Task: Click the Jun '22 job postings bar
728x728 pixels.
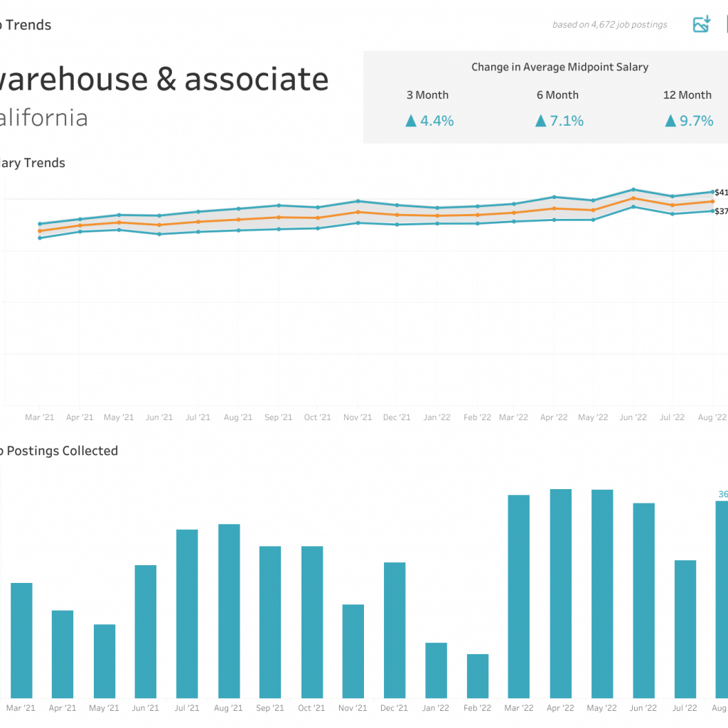Action: tap(644, 600)
